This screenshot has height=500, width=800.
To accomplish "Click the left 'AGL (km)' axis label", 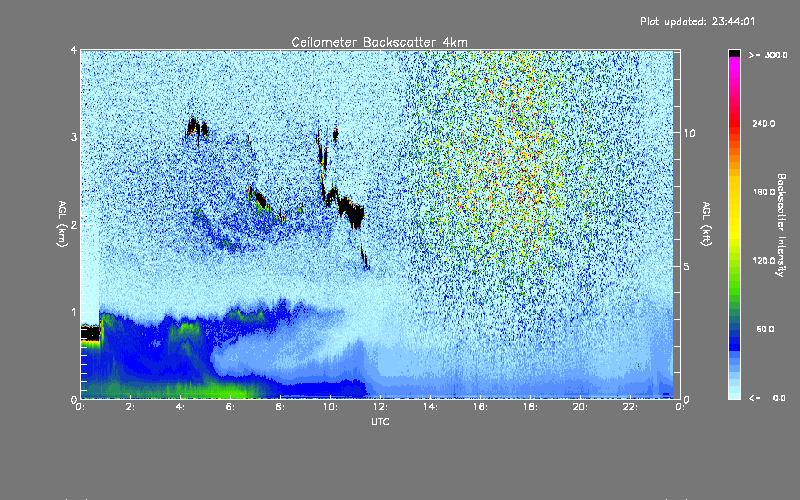I will 62,224.
